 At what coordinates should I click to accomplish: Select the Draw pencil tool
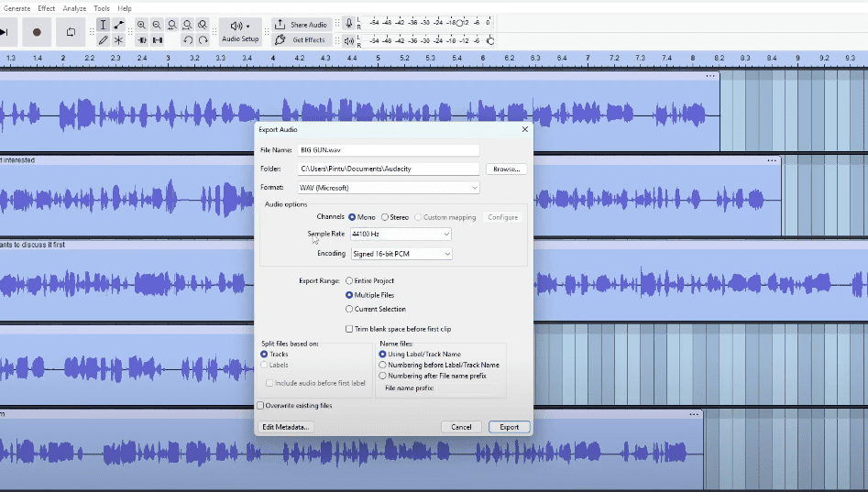(x=103, y=40)
